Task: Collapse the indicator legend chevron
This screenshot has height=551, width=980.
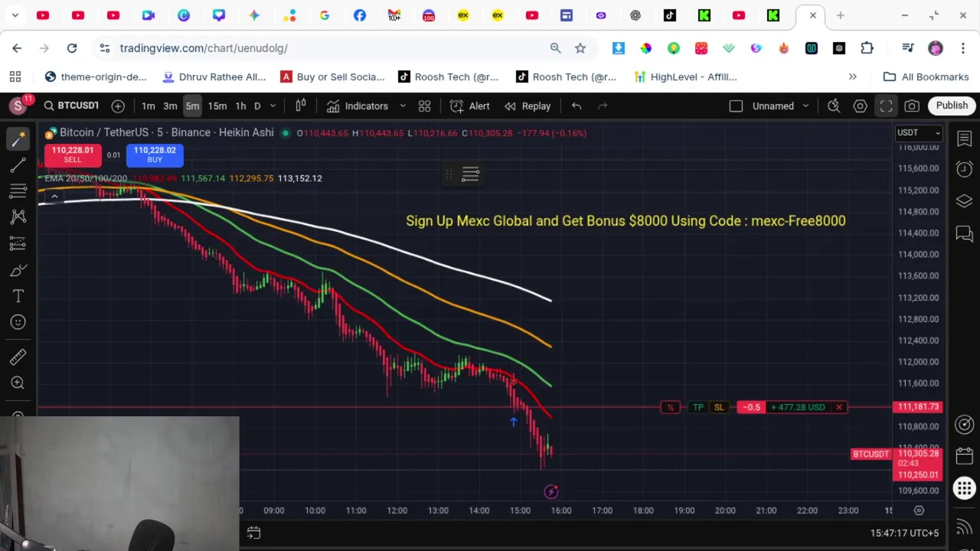Action: pyautogui.click(x=54, y=197)
